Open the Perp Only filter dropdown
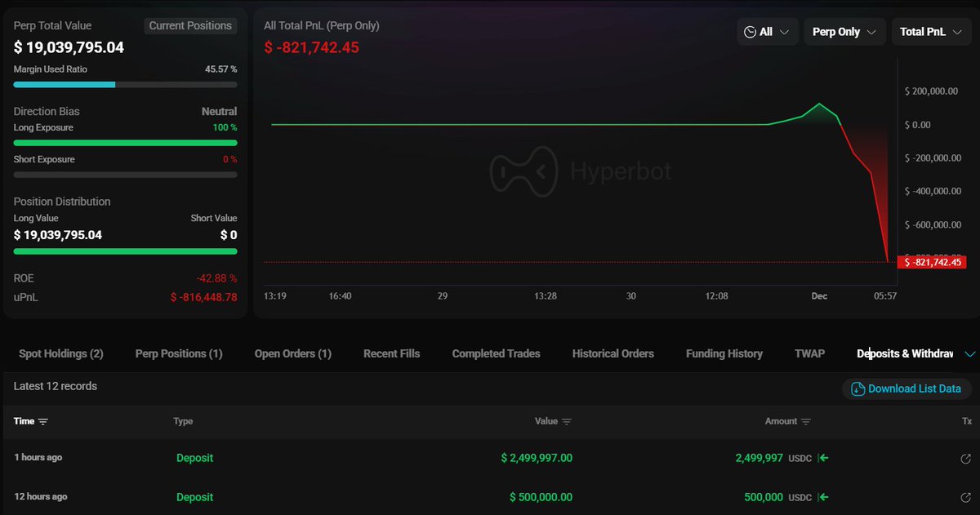Viewport: 980px width, 515px height. (x=844, y=31)
